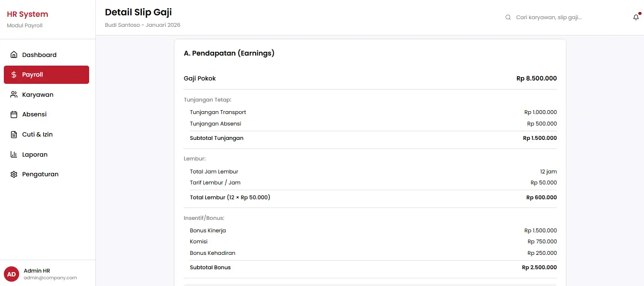Click the Payroll dollar sign icon
This screenshot has height=286, width=644.
point(14,75)
